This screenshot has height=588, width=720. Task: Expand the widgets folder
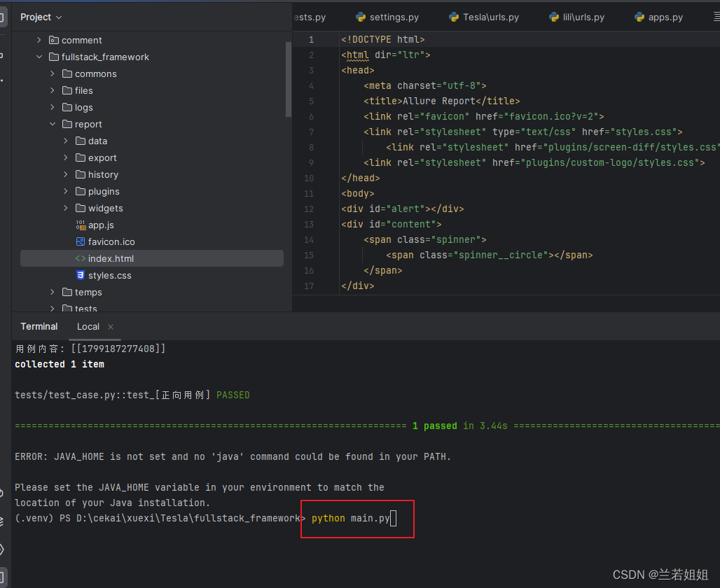(66, 208)
